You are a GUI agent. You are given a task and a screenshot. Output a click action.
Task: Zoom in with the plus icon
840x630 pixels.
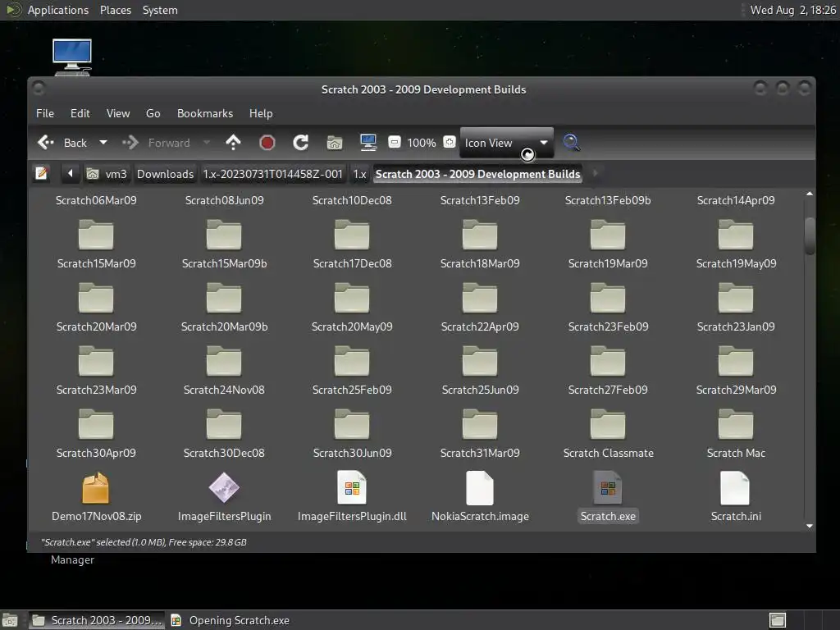[450, 142]
